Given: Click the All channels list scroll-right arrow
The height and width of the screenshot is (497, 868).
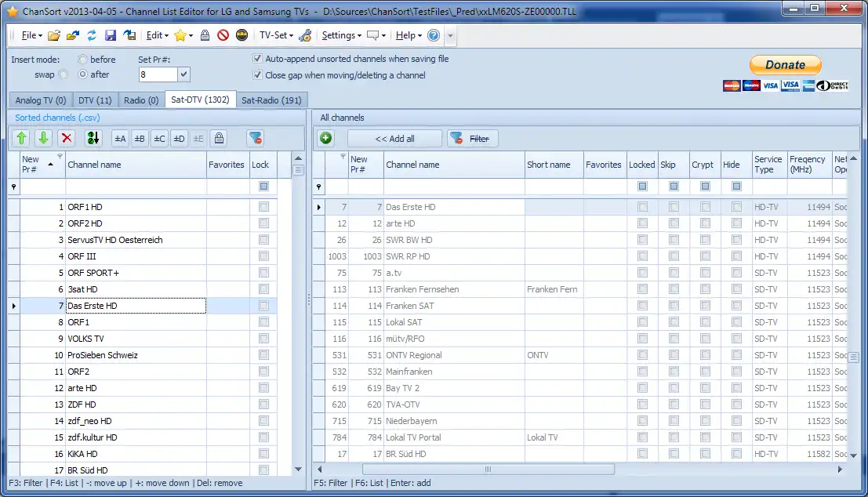Looking at the screenshot, I should coord(840,470).
